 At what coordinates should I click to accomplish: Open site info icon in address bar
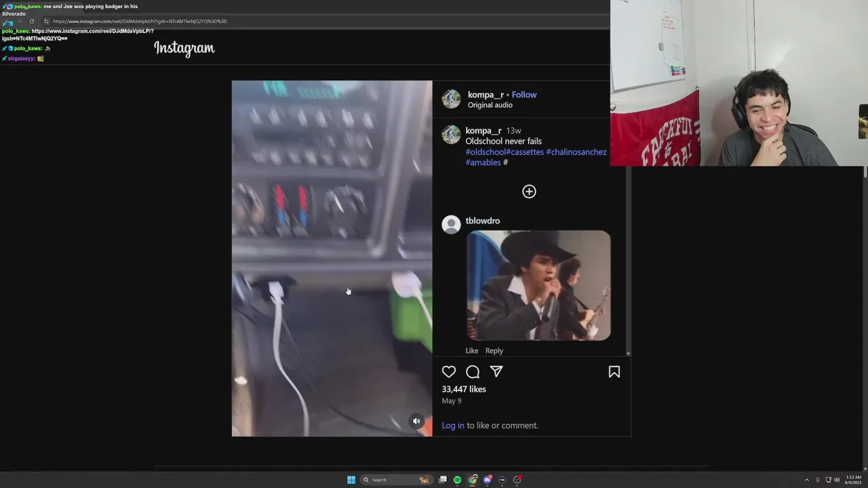point(46,21)
